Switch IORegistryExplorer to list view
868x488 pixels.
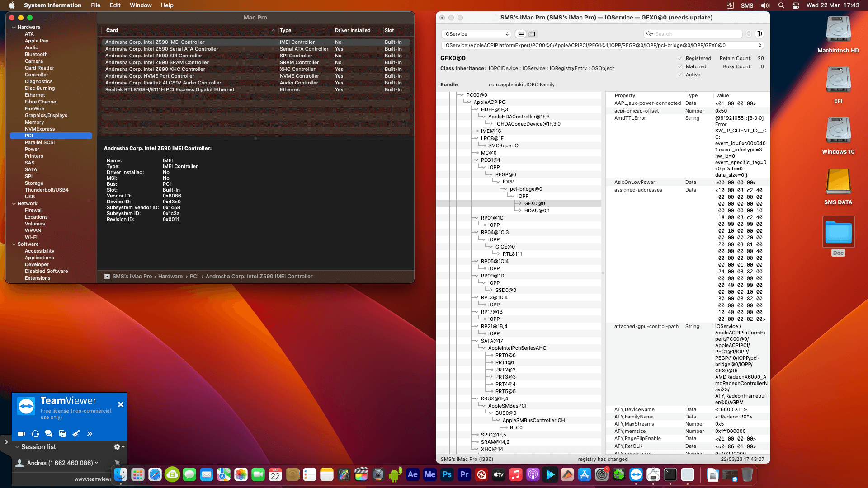click(x=521, y=34)
